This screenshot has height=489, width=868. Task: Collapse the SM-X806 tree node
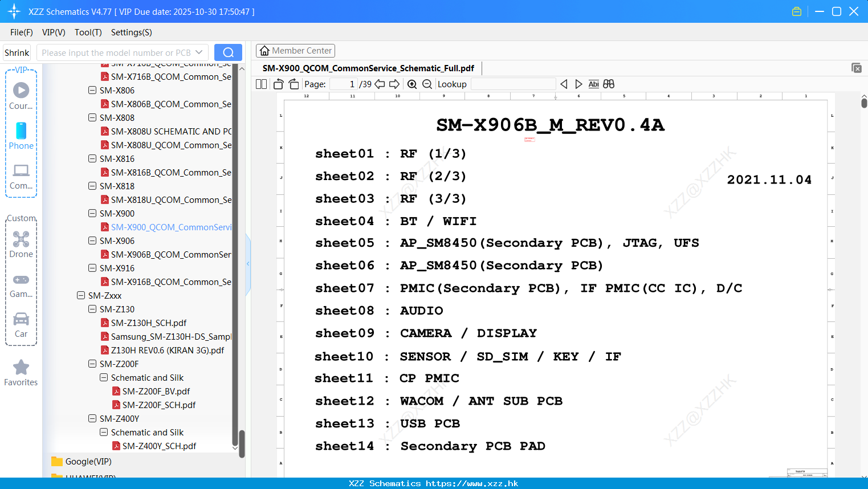click(92, 90)
